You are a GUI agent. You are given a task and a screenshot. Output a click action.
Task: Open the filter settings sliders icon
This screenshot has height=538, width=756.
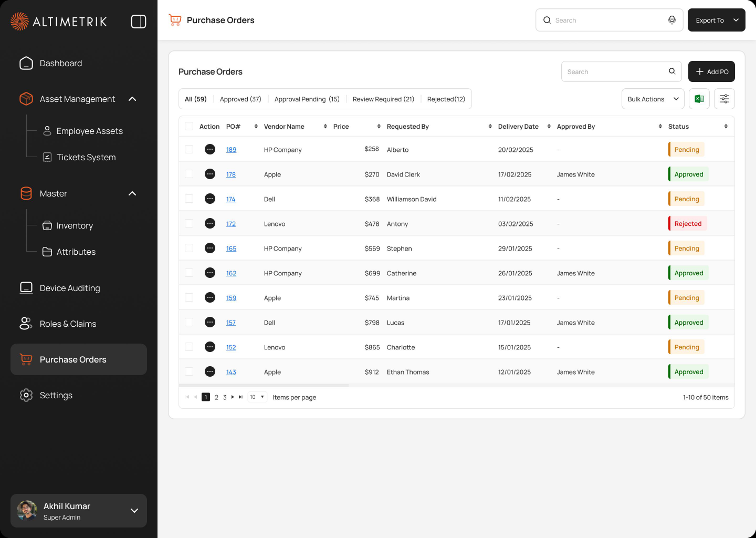click(x=724, y=99)
